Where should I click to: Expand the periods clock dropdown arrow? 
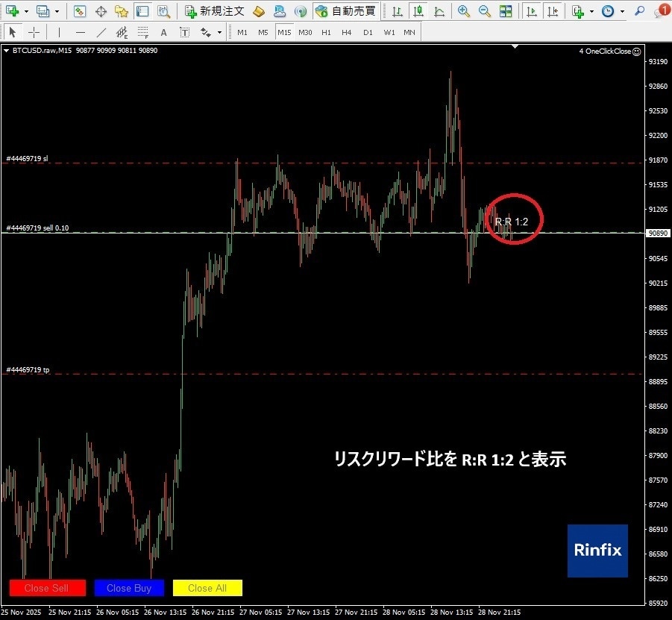[622, 12]
